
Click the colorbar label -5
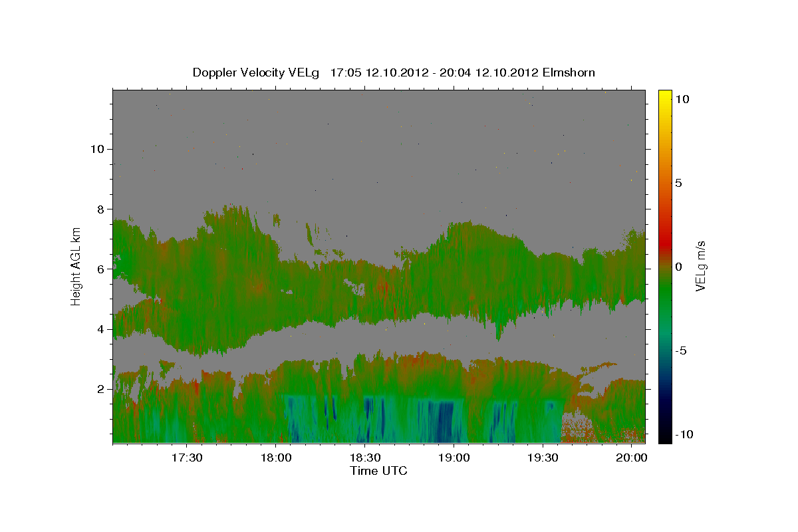coord(680,350)
